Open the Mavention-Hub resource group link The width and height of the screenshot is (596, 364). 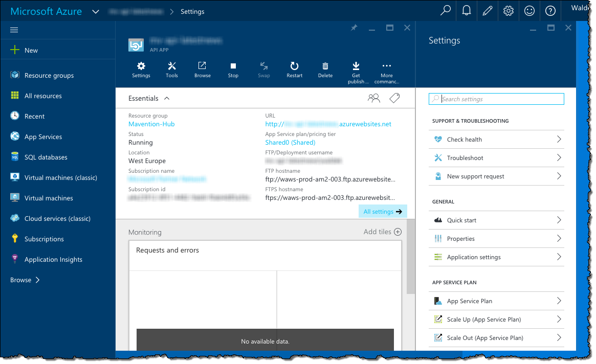coord(151,124)
